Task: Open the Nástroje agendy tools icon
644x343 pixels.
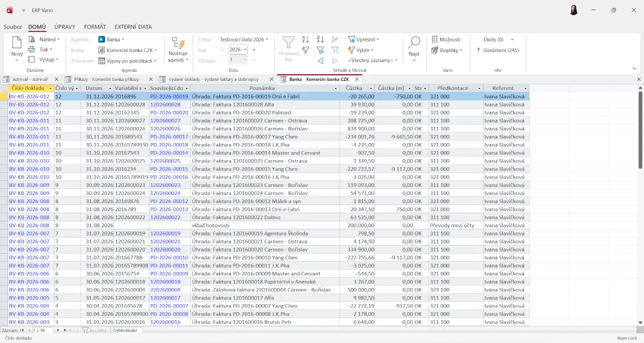Action: [178, 43]
